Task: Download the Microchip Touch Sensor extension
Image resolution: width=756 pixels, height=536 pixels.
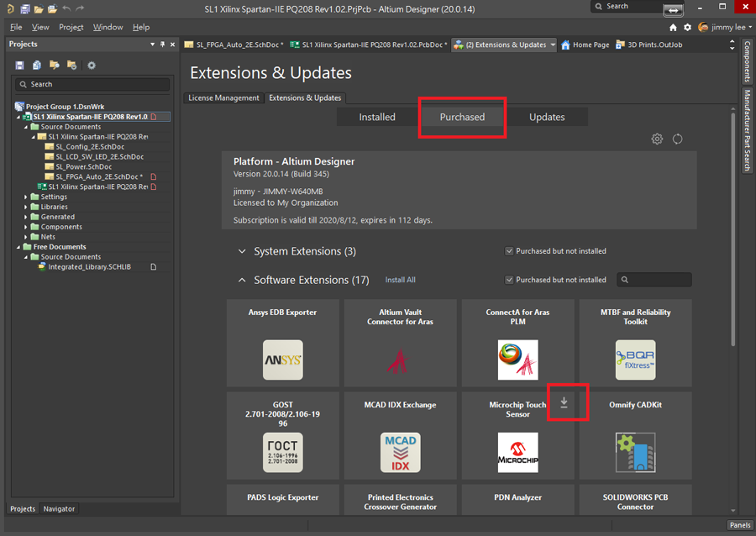Action: pos(564,403)
